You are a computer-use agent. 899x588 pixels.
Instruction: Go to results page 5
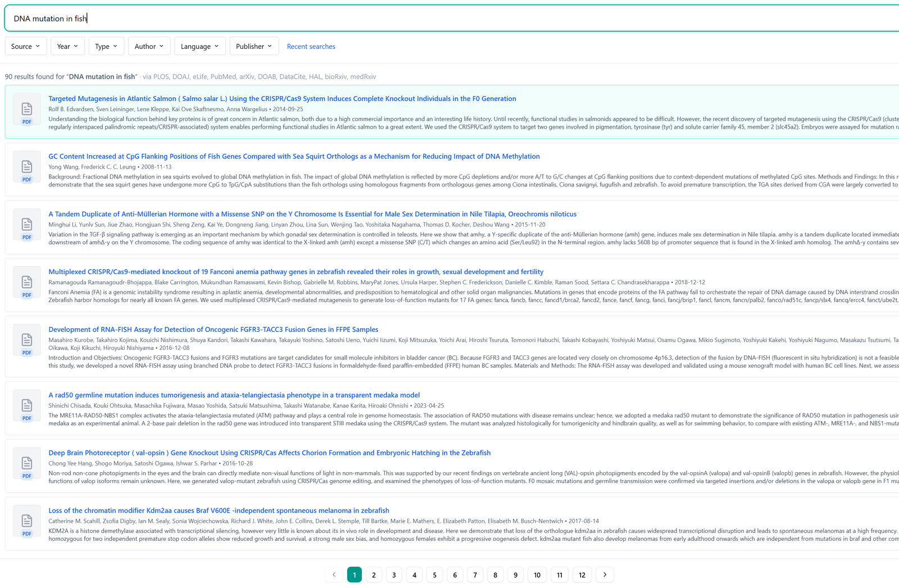tap(434, 575)
